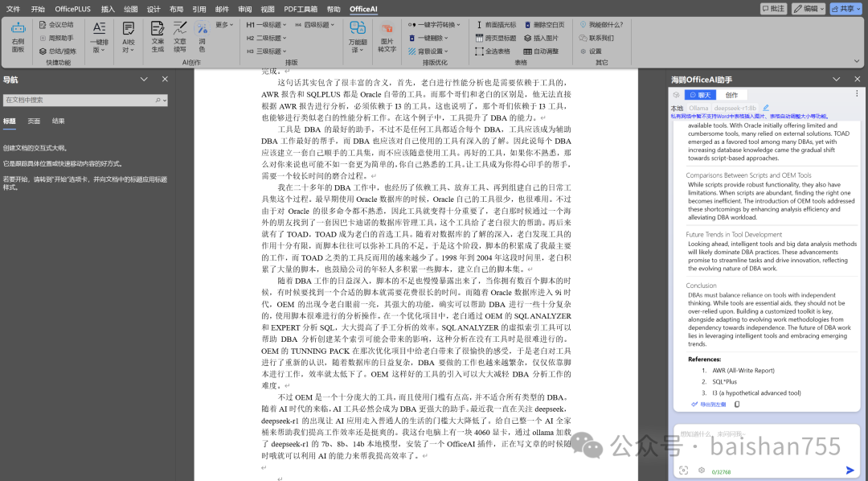Click the 插入图片 tool
This screenshot has height=481, width=868.
pos(542,38)
